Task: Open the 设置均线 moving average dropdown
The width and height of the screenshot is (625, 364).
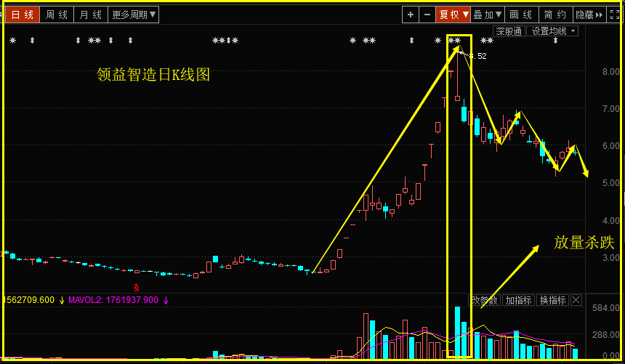Action: pos(552,31)
